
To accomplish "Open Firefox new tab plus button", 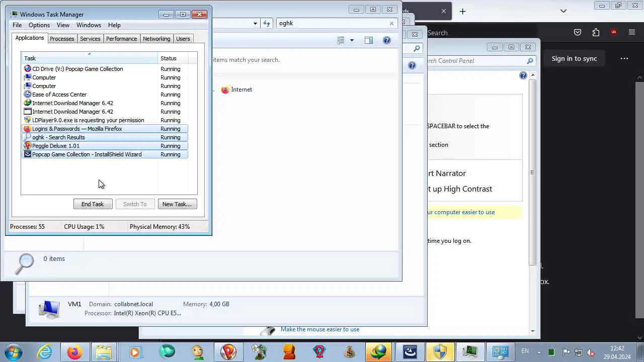I will coord(462,11).
